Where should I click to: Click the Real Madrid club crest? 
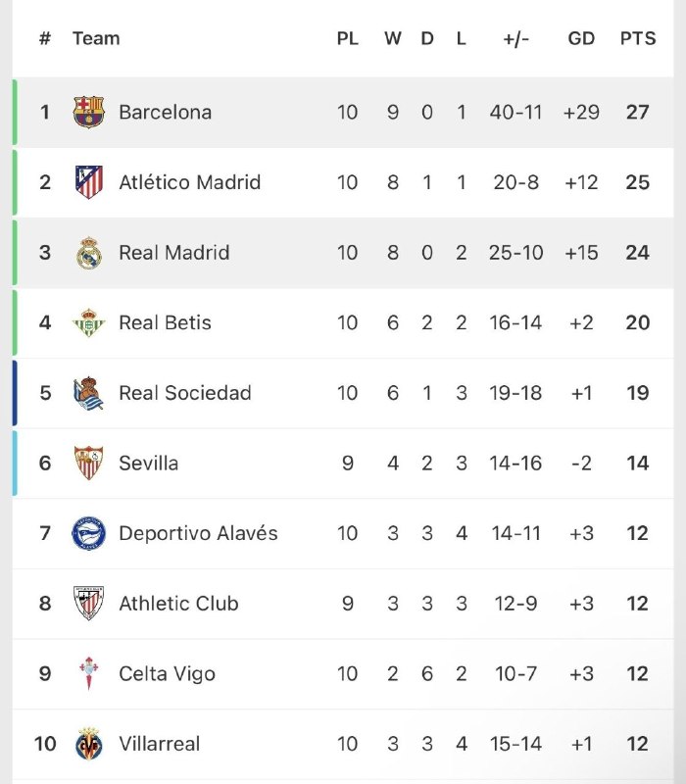coord(88,253)
